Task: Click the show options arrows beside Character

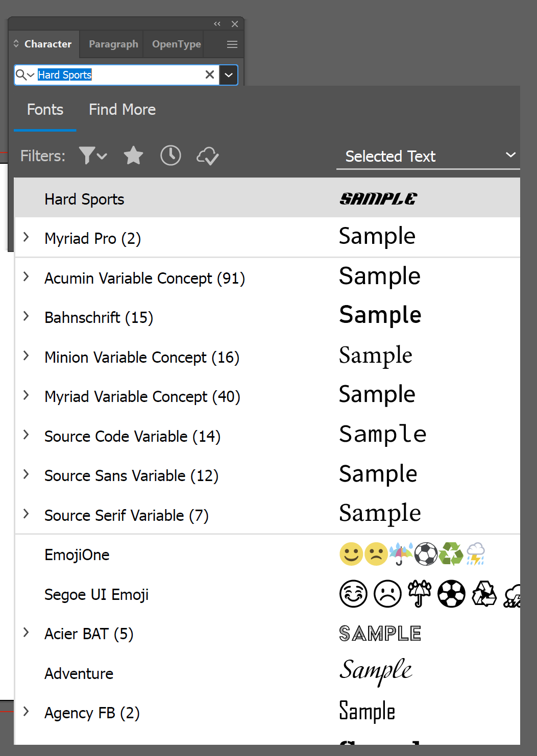Action: [x=15, y=44]
